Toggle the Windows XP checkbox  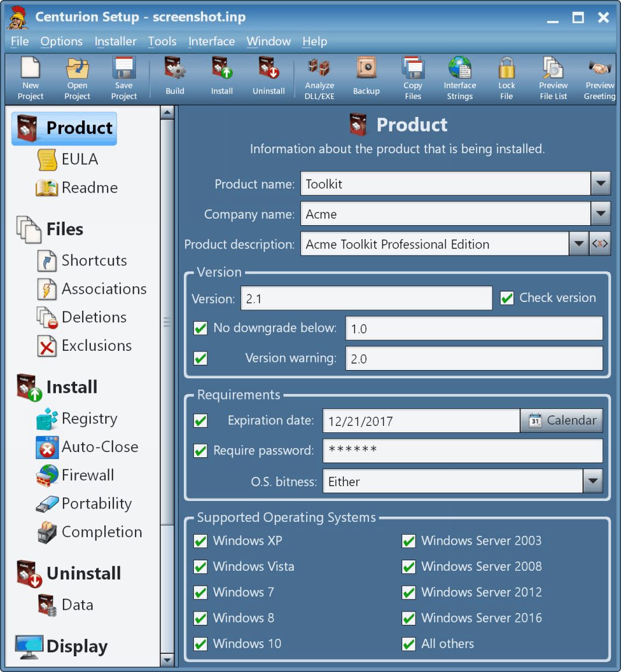201,541
